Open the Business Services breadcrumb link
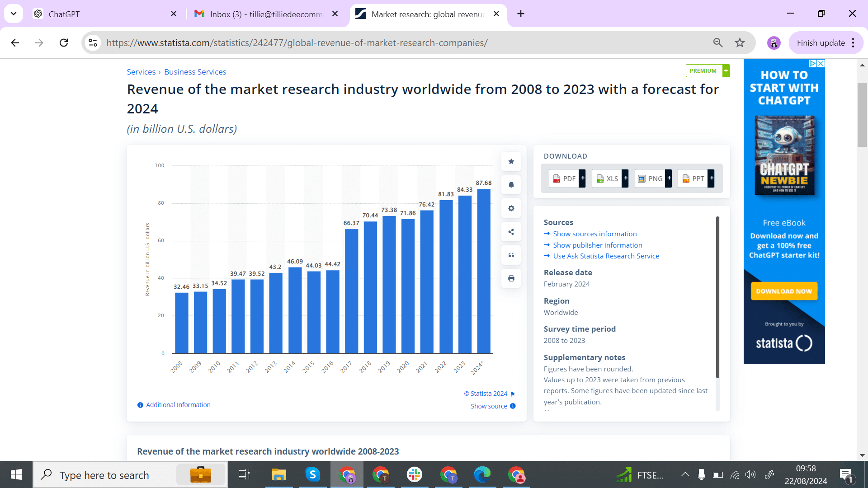Screen dimensions: 868x488 (x=195, y=72)
